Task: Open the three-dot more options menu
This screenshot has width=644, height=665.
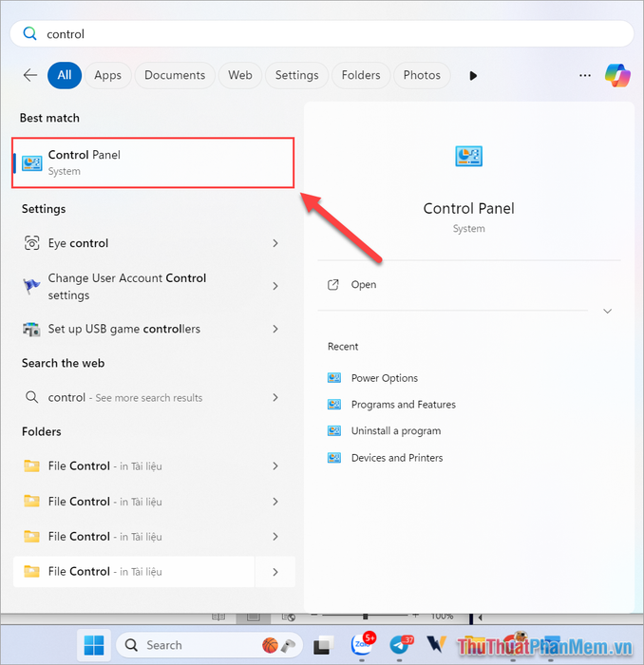Action: 585,75
